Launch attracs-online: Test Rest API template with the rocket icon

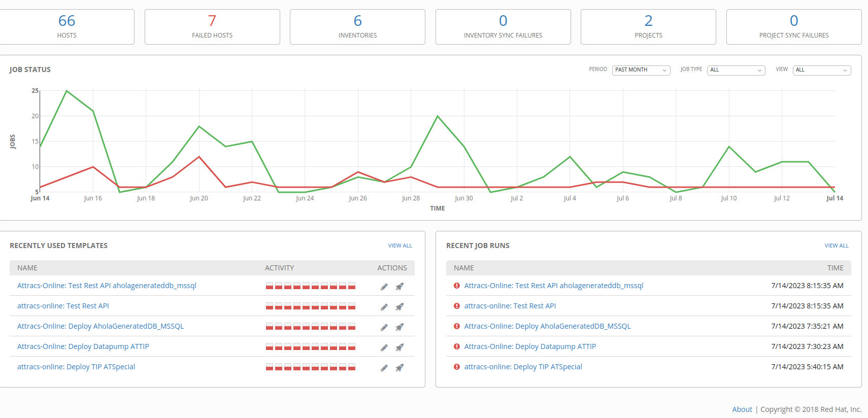point(400,307)
